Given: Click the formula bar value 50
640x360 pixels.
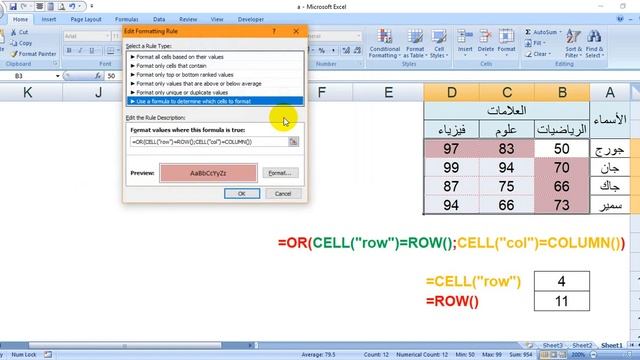Looking at the screenshot, I should click(x=111, y=76).
